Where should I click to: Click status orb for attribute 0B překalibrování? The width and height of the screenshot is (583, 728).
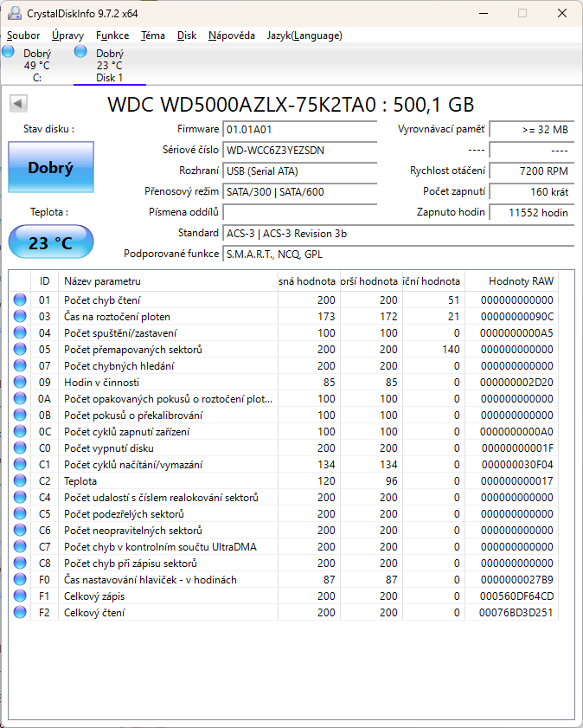point(20,415)
